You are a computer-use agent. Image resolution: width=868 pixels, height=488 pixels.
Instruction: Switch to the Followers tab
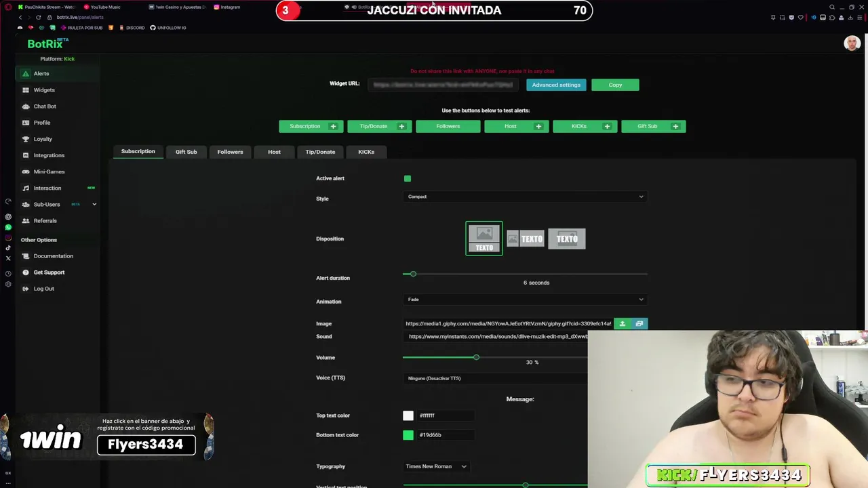[x=230, y=152]
